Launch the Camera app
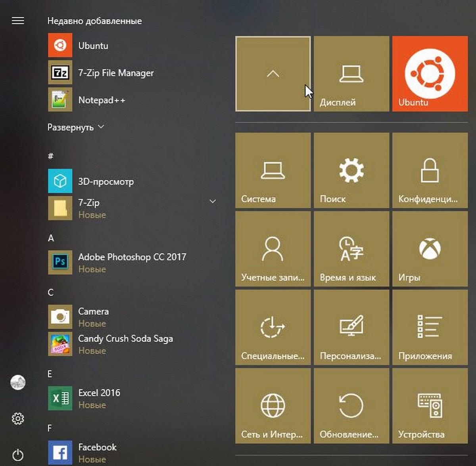Viewport: 476px width, 466px height. pos(132,317)
